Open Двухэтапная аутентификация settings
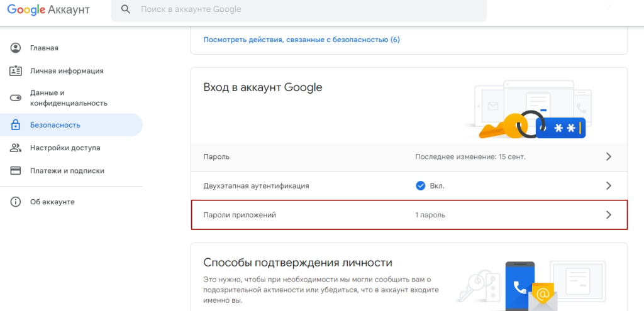The height and width of the screenshot is (311, 644). 409,186
